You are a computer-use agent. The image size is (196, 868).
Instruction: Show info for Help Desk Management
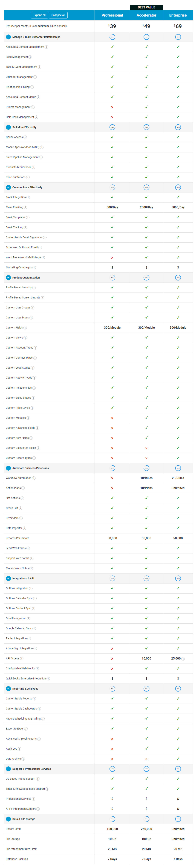point(36,117)
